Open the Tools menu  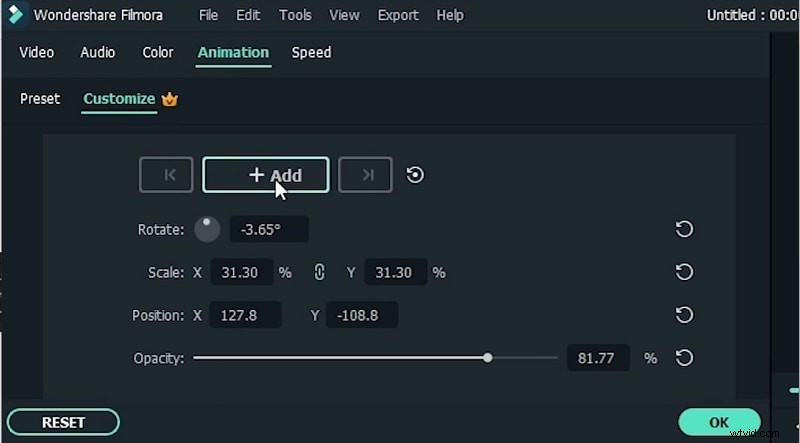[295, 15]
